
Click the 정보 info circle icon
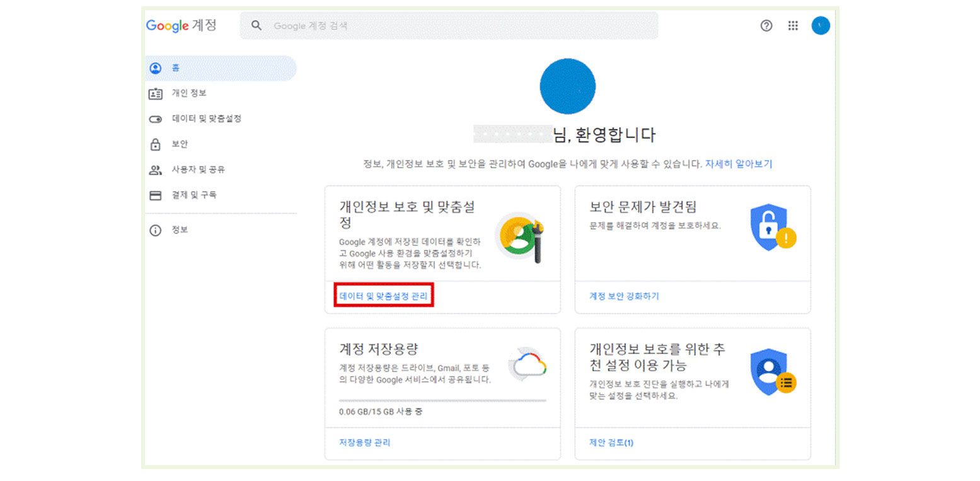pos(155,230)
